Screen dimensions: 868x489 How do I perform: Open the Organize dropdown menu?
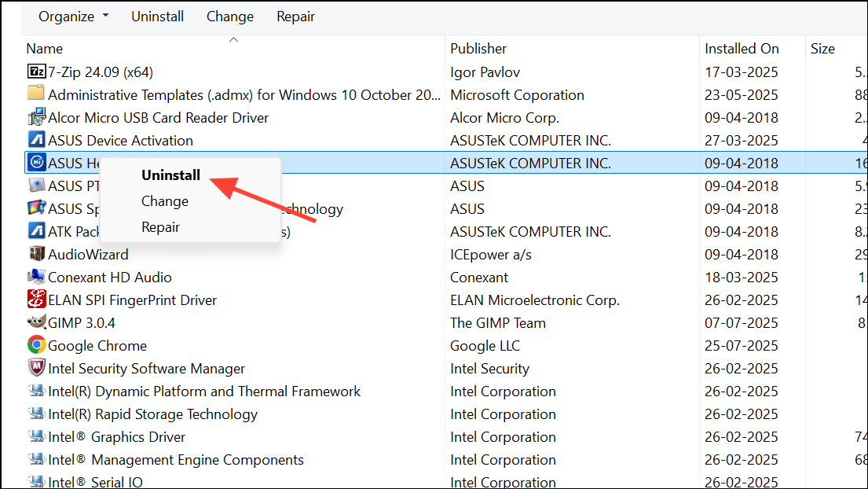click(x=73, y=17)
